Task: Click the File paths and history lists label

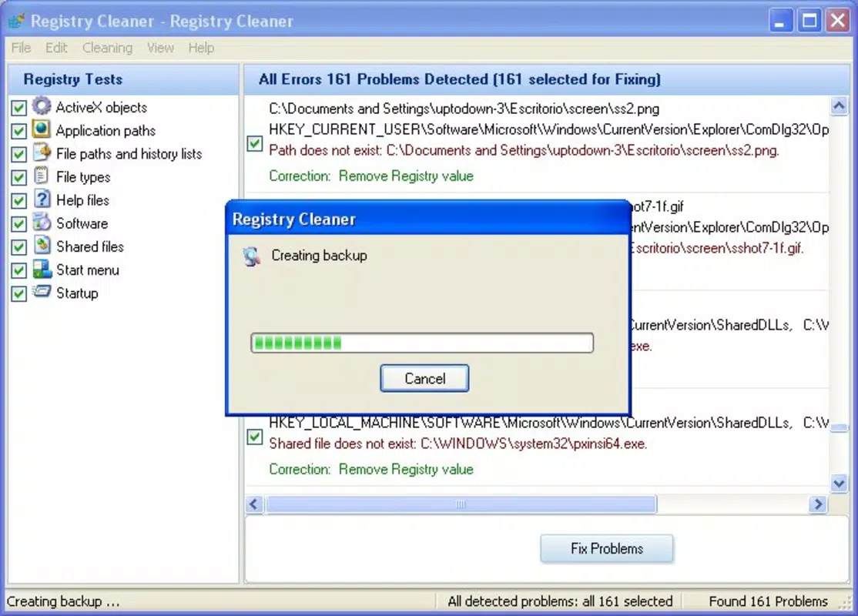Action: pos(129,154)
